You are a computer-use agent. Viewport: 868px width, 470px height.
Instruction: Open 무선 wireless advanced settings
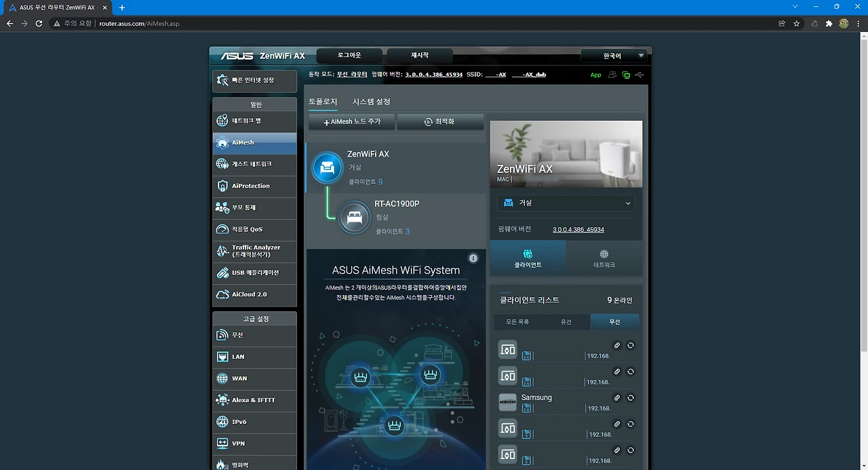pyautogui.click(x=254, y=335)
